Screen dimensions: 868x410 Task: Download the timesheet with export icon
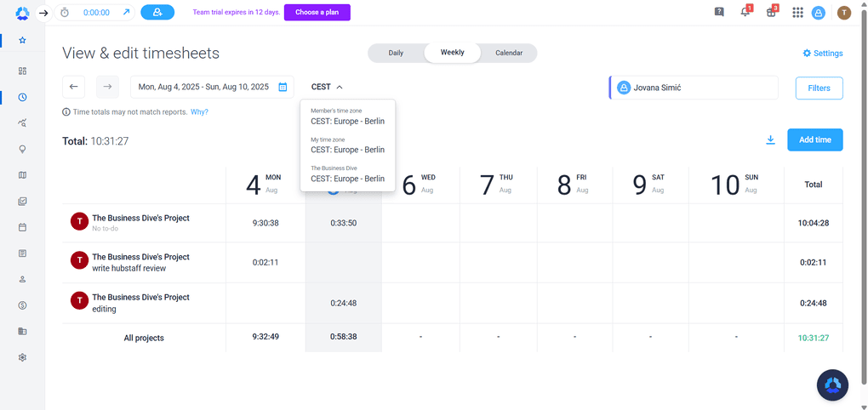coord(770,140)
